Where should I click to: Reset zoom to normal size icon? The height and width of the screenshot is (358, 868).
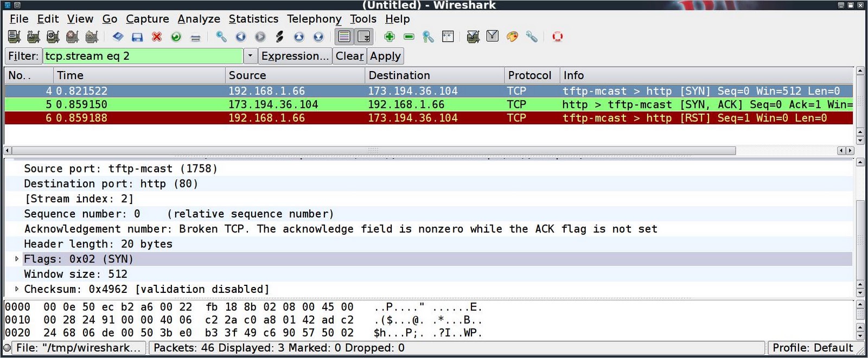(429, 37)
